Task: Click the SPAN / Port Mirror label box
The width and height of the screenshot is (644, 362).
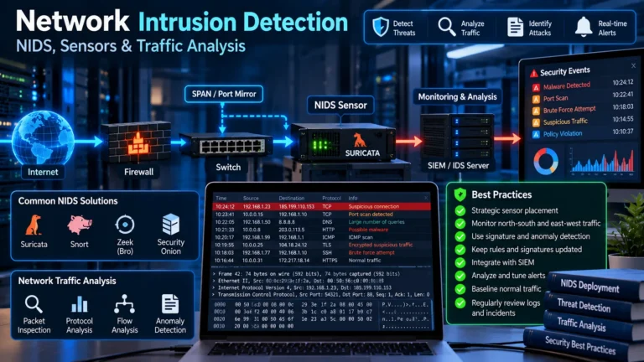Action: [x=224, y=94]
